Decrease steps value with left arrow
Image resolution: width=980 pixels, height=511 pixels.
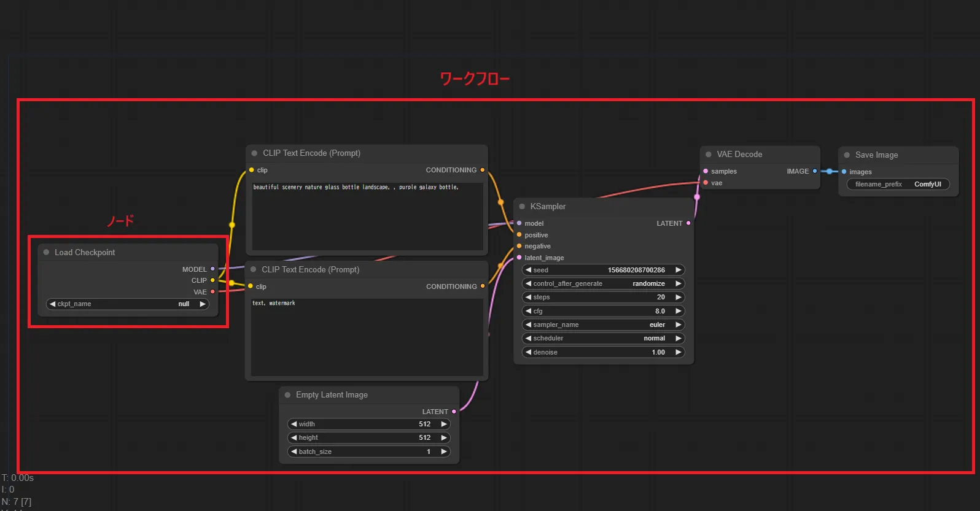(528, 297)
